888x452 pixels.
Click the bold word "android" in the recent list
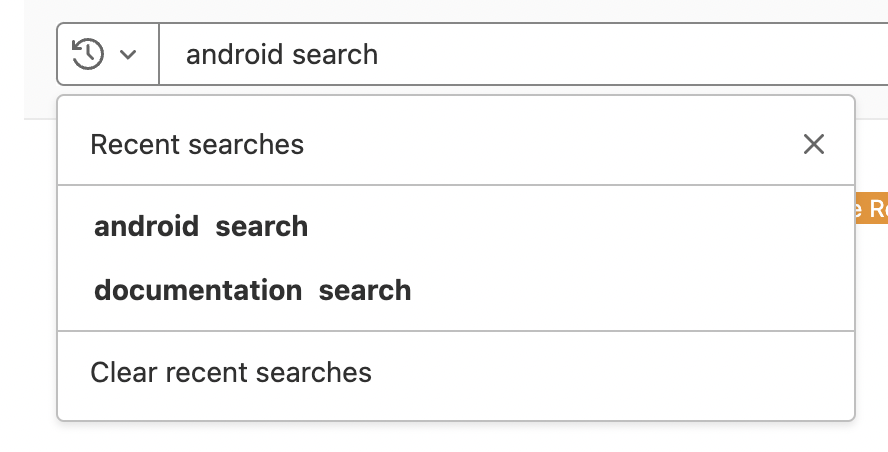pos(147,227)
